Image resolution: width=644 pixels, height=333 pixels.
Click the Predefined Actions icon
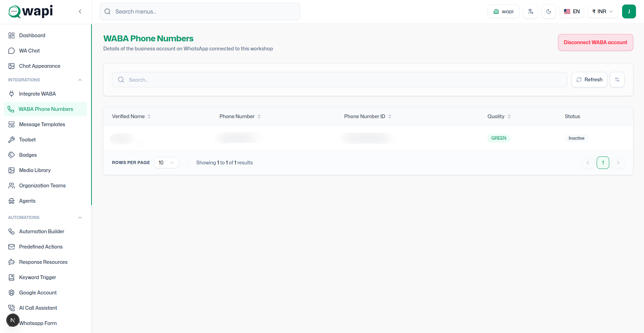[11, 247]
